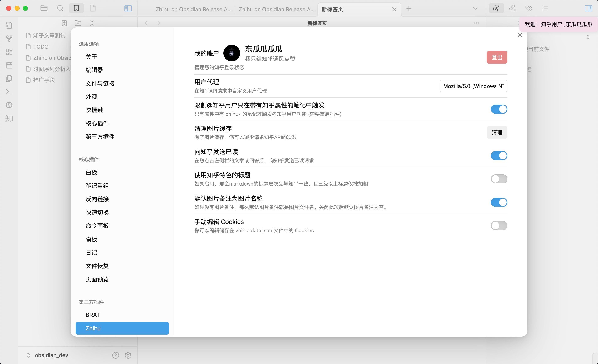Viewport: 598px width, 364px height.
Task: Open the terminal icon in the left ribbon
Action: tap(9, 92)
